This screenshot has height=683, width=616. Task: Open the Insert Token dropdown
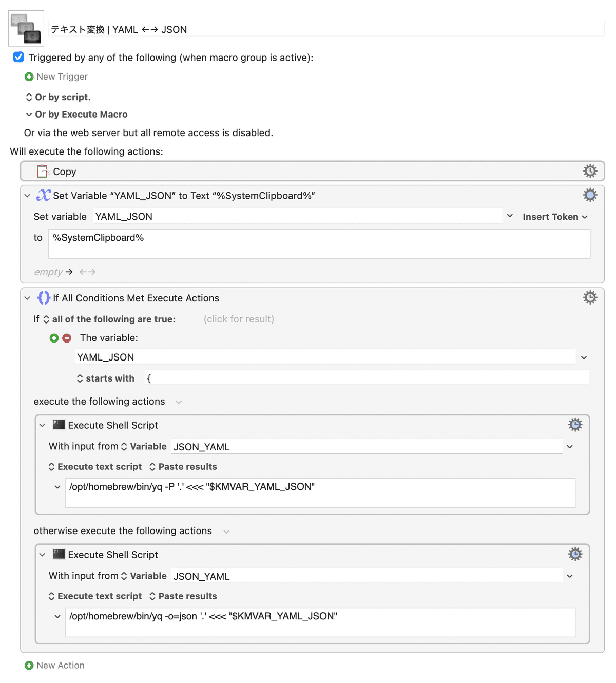(x=555, y=216)
